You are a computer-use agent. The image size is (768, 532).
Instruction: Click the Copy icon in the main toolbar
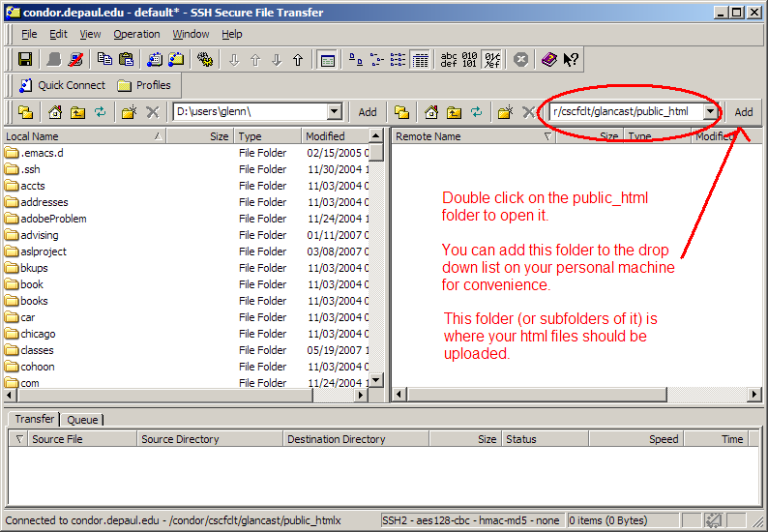pos(104,60)
